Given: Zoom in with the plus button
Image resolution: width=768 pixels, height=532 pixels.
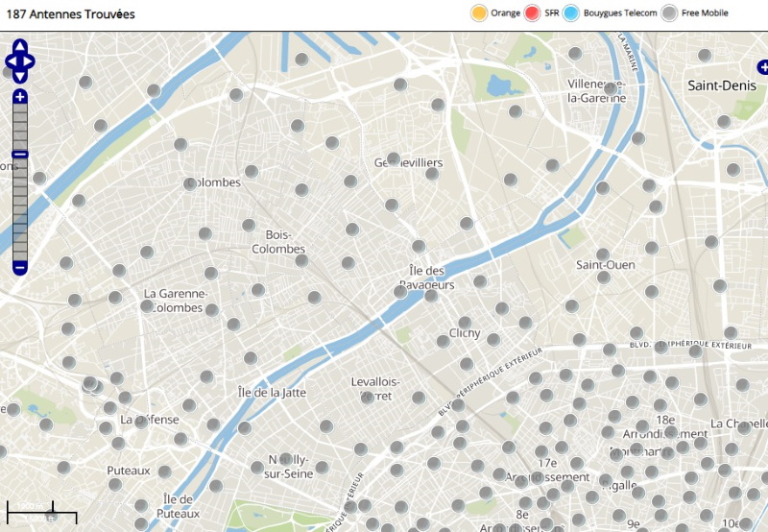Looking at the screenshot, I should tap(20, 97).
